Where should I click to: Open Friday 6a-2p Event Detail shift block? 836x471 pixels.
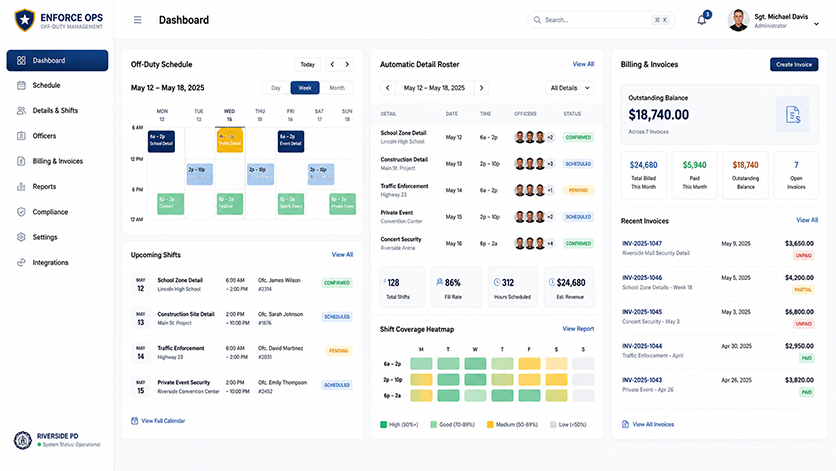point(291,141)
